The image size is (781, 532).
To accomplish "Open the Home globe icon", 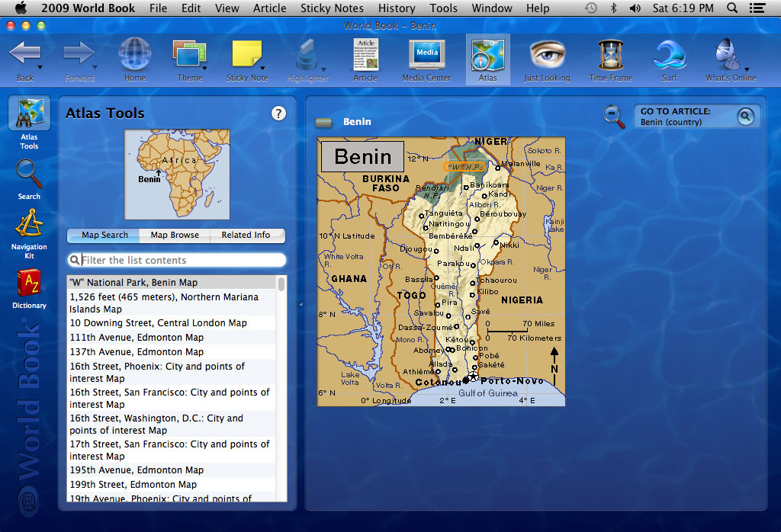I will click(x=135, y=53).
